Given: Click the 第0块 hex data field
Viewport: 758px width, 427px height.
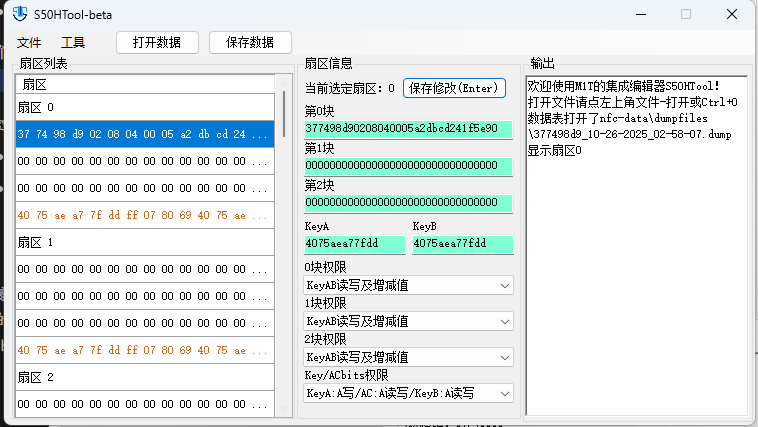Looking at the screenshot, I should click(x=408, y=129).
